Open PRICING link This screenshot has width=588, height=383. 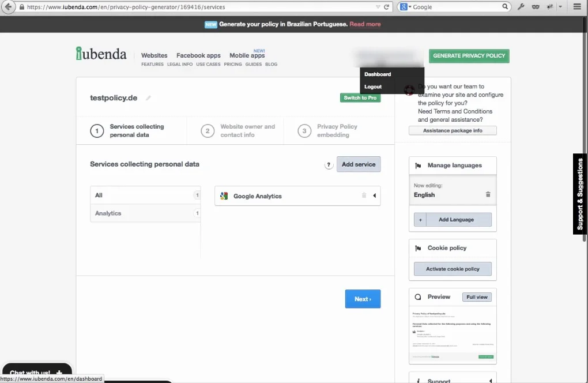point(233,64)
